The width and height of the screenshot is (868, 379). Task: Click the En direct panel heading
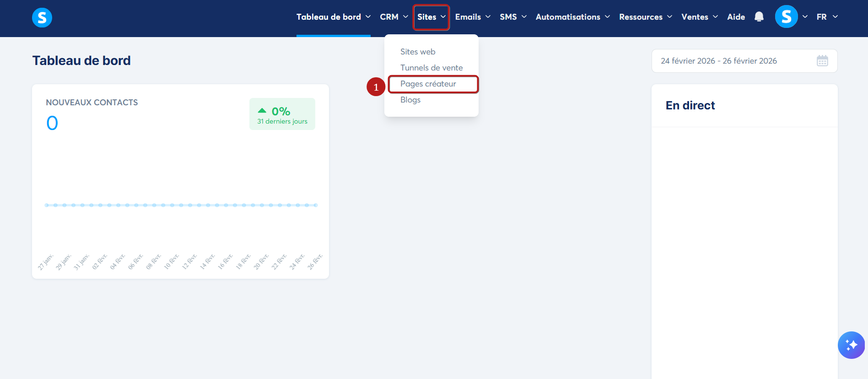coord(690,106)
